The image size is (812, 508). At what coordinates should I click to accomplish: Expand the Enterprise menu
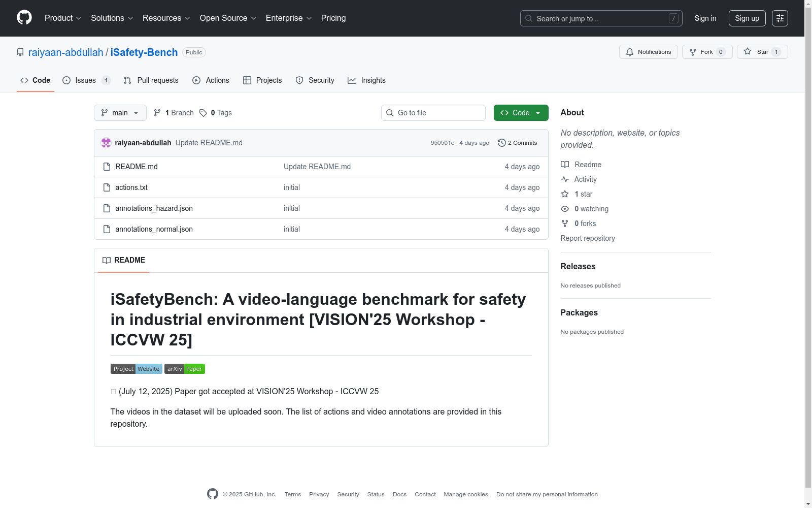click(x=289, y=18)
